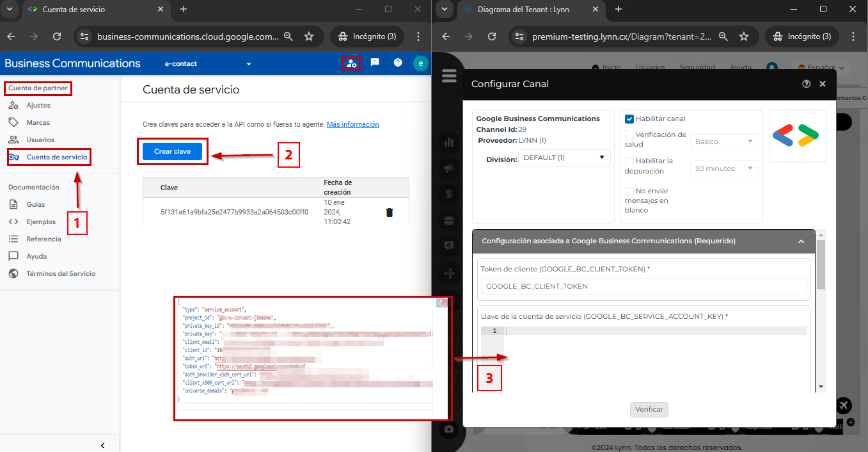Open the Lynn hamburger menu

449,76
